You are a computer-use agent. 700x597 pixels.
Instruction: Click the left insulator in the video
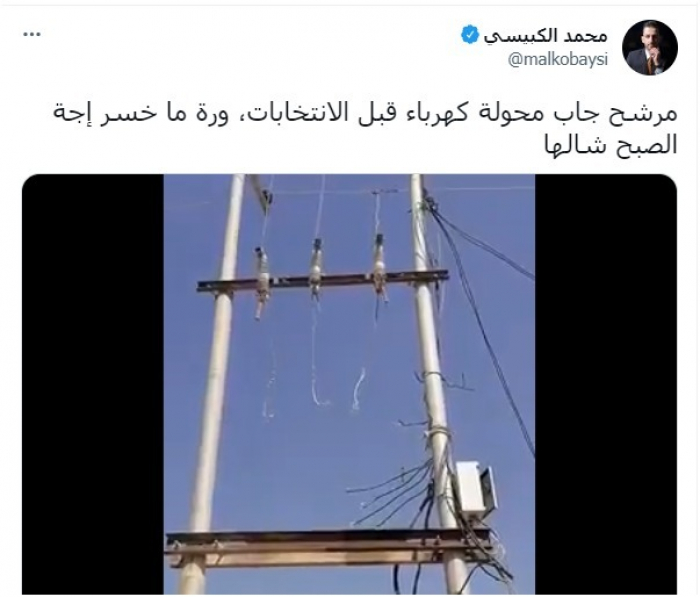[x=262, y=282]
